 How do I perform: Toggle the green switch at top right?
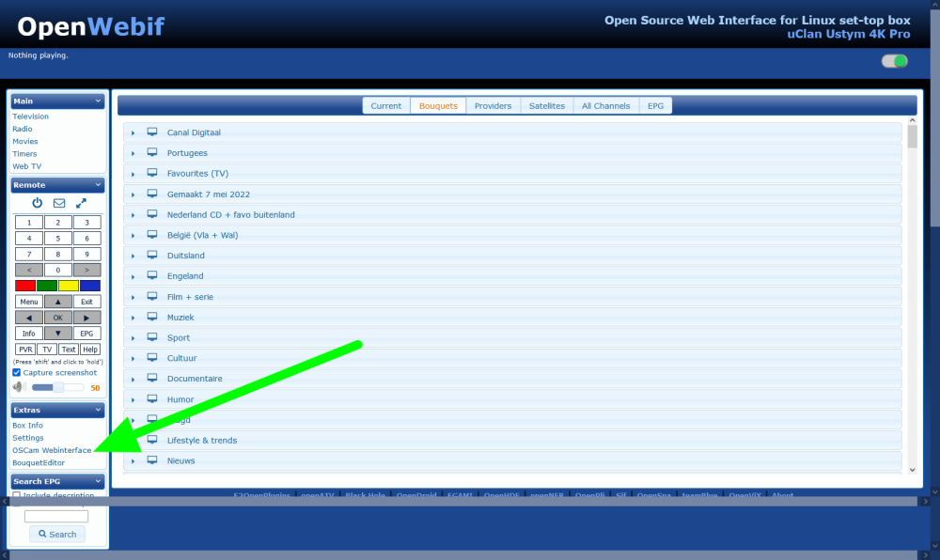point(894,61)
